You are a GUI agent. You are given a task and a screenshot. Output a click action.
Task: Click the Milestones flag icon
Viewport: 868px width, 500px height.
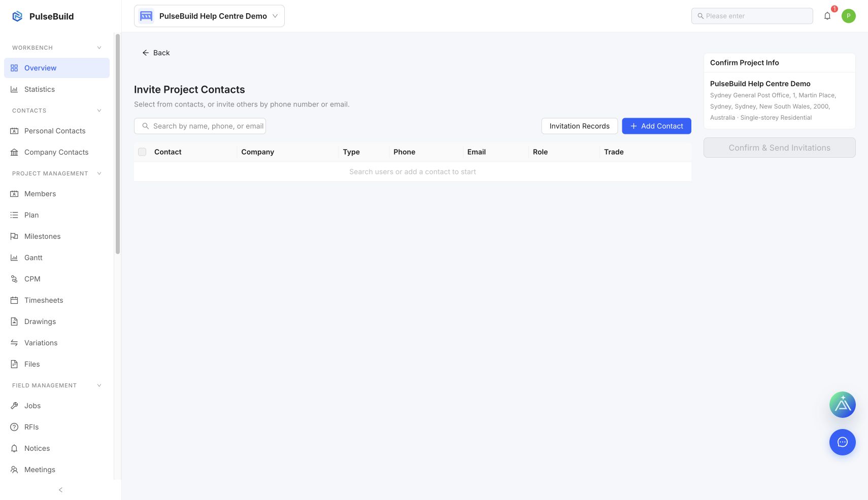click(14, 236)
